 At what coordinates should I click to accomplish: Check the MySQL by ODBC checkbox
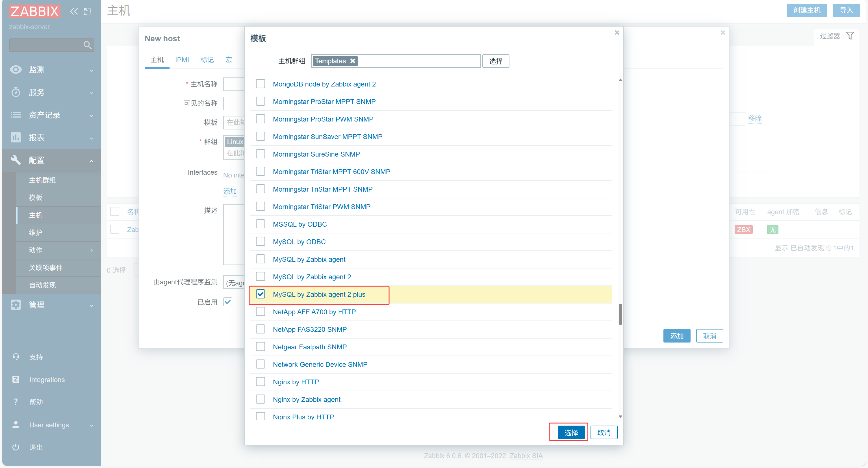point(260,241)
